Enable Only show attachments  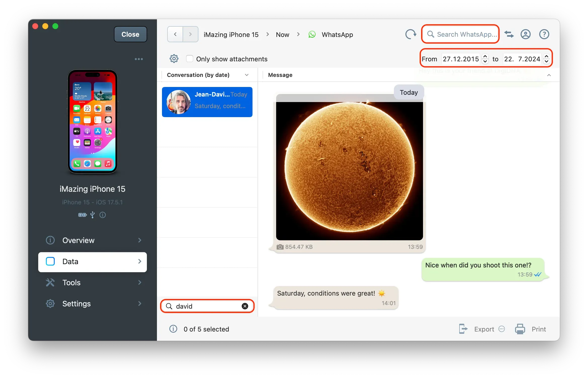189,58
